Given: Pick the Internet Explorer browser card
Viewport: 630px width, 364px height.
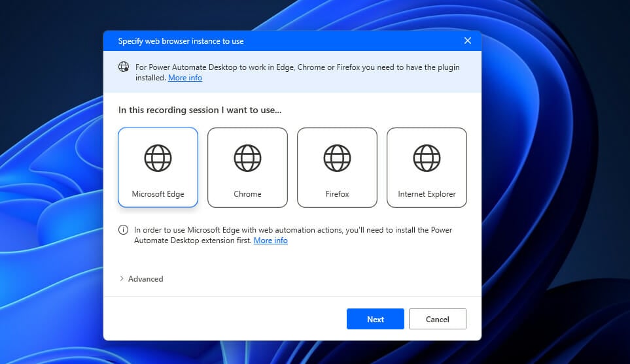Looking at the screenshot, I should [x=427, y=167].
